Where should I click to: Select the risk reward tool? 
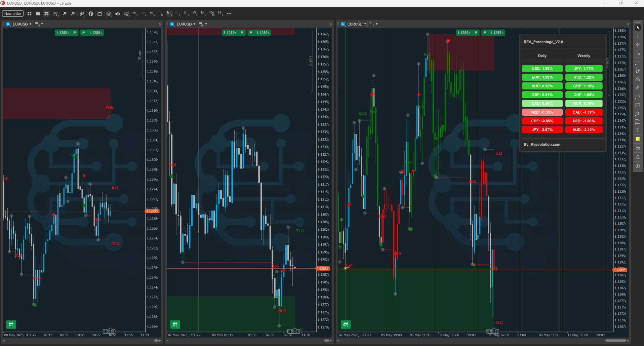[638, 122]
